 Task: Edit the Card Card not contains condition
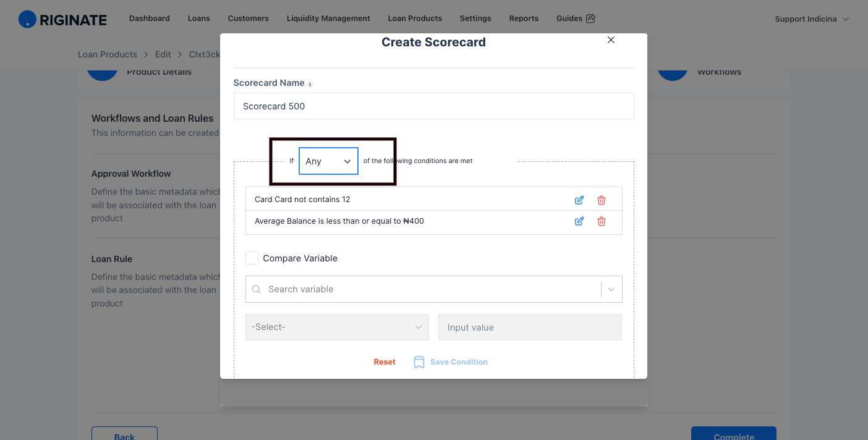point(579,200)
